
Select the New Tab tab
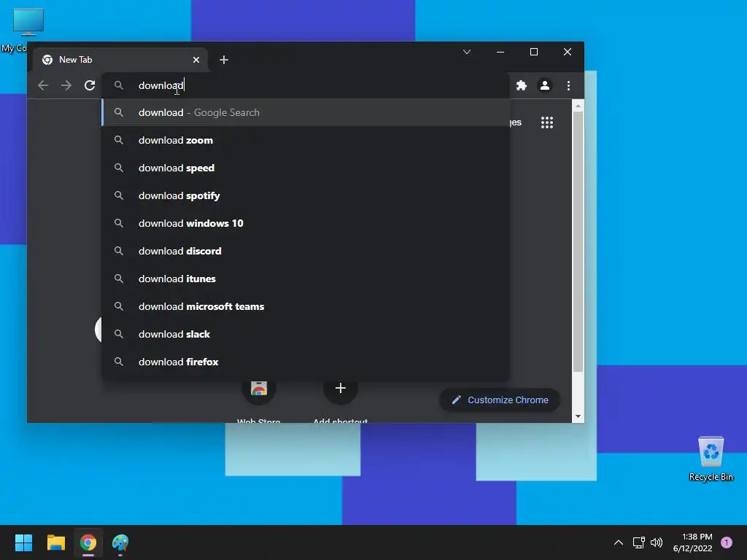[x=120, y=60]
